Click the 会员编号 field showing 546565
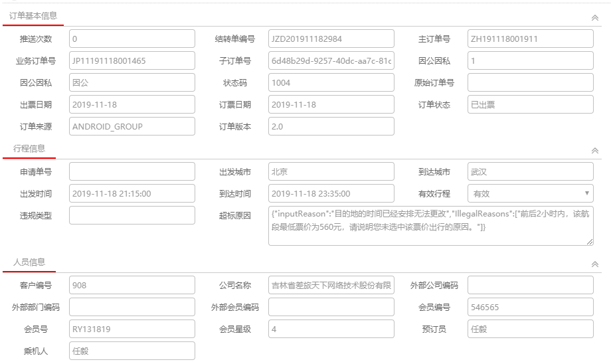This screenshot has height=364, width=611. (x=531, y=307)
